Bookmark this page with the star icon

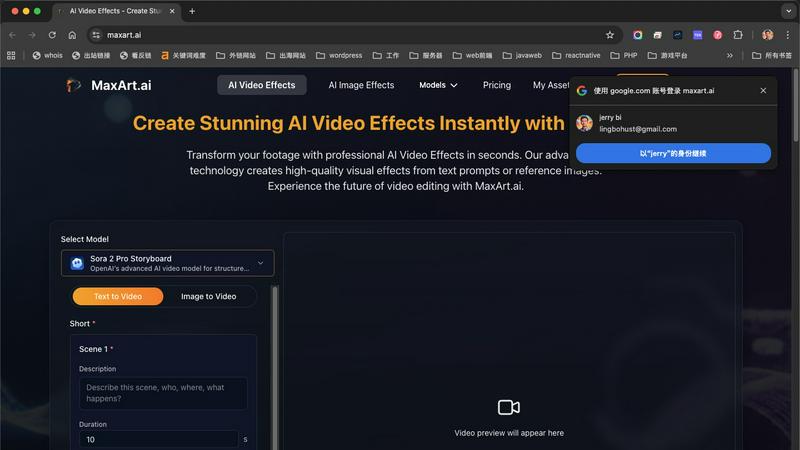pyautogui.click(x=610, y=35)
